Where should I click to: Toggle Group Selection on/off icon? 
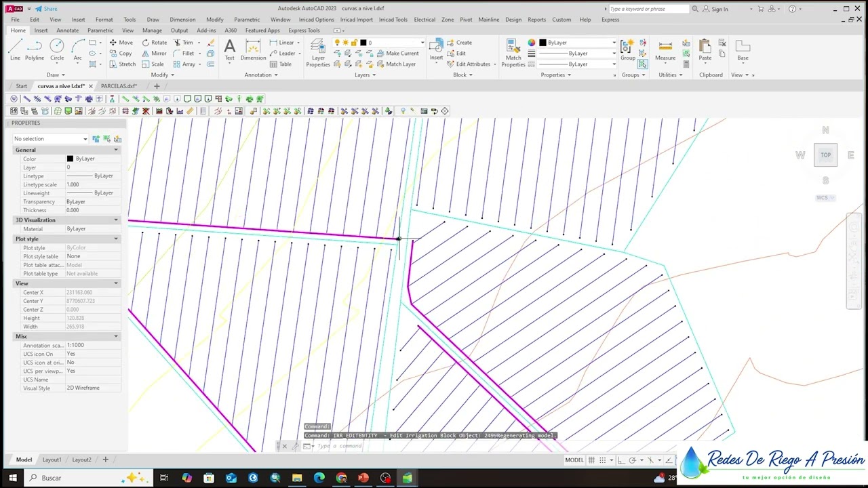[642, 64]
